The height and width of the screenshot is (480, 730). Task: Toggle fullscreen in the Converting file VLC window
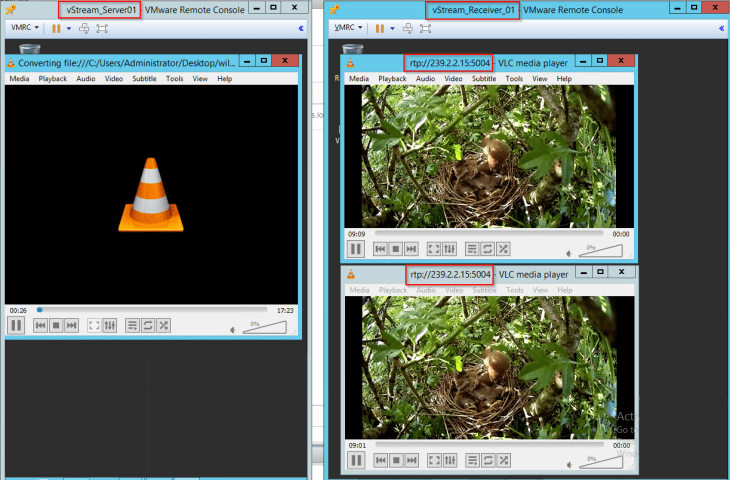click(x=94, y=325)
